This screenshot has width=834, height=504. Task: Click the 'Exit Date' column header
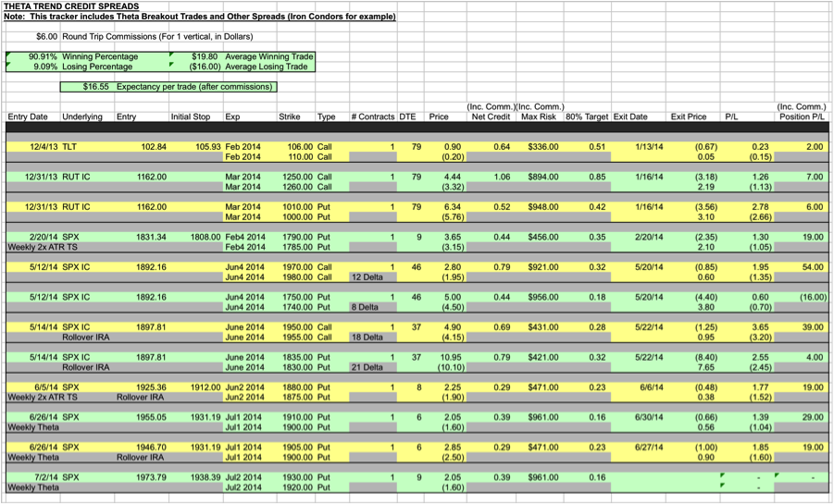[x=630, y=117]
